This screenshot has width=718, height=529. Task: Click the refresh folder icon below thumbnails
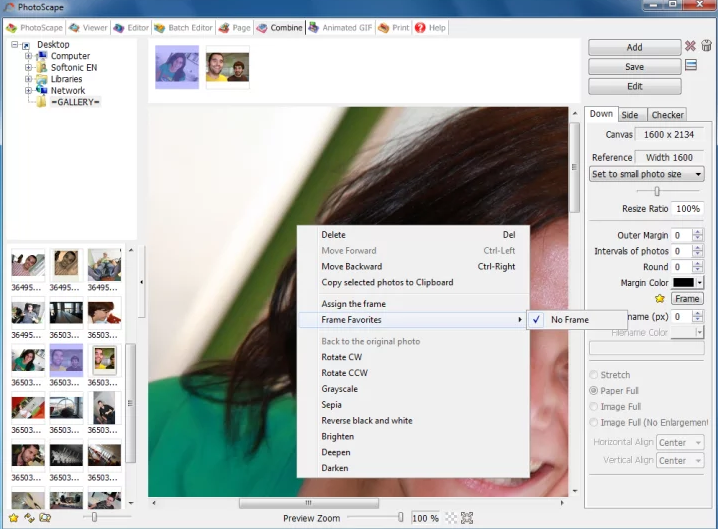(28, 517)
